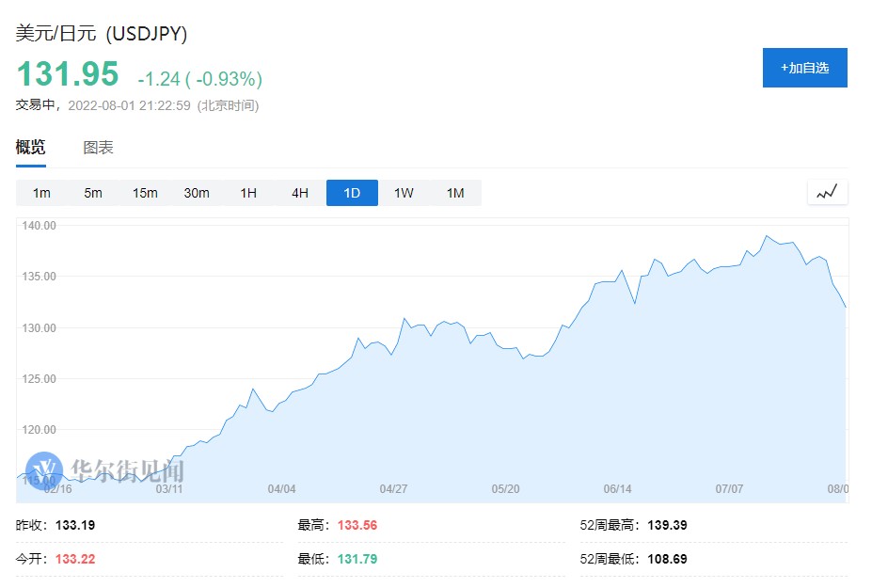Click the 52周最高 value 139.39

[x=669, y=525]
